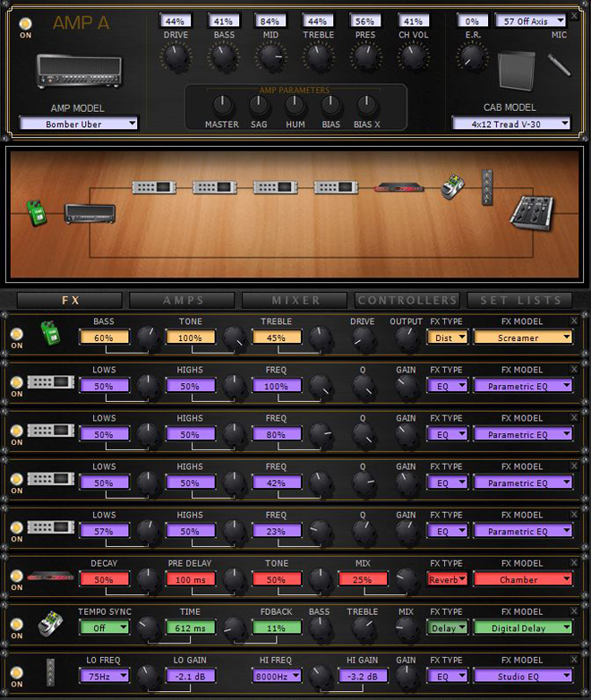
Task: Toggle the Digital Delay ON switch
Action: 16,624
